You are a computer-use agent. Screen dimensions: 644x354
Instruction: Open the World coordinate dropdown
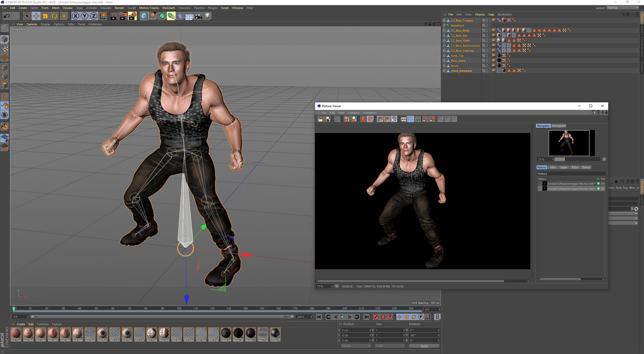point(356,346)
